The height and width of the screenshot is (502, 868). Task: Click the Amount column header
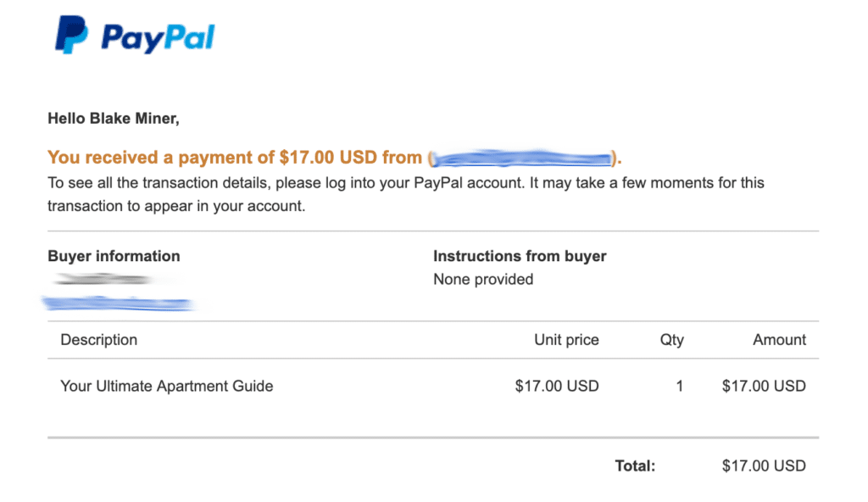click(780, 340)
